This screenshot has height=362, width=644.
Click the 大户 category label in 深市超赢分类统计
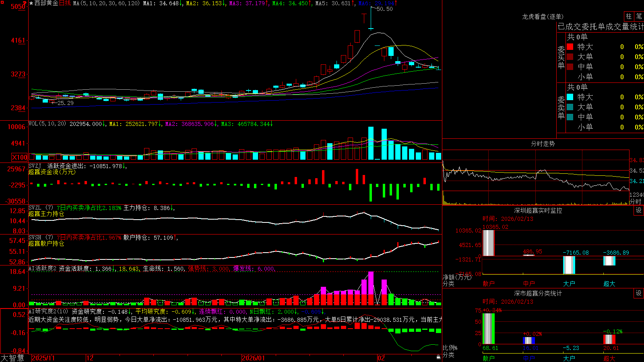[569, 358]
